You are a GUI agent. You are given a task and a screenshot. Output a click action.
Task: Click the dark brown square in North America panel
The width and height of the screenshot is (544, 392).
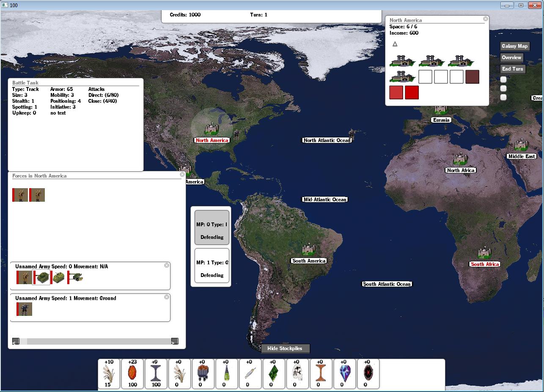pyautogui.click(x=473, y=77)
